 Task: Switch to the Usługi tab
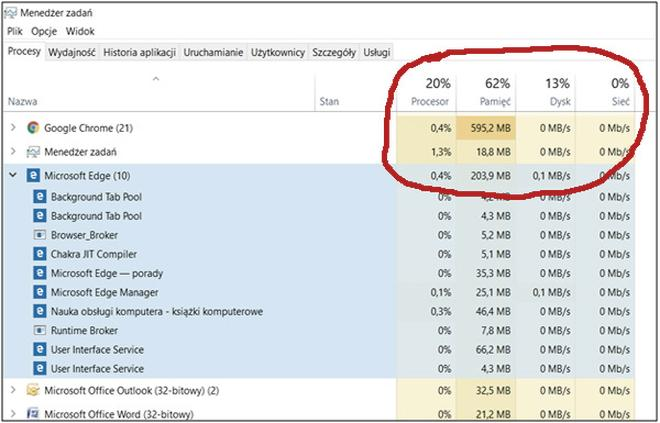(377, 53)
